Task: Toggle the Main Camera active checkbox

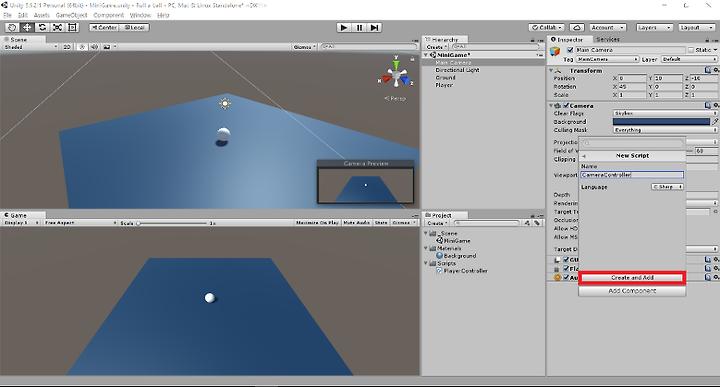Action: click(570, 50)
